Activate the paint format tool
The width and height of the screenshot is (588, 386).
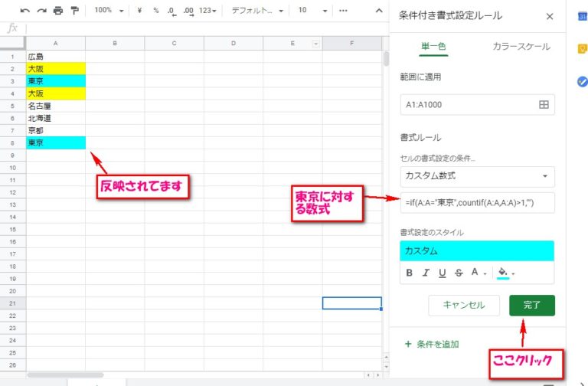pyautogui.click(x=75, y=11)
